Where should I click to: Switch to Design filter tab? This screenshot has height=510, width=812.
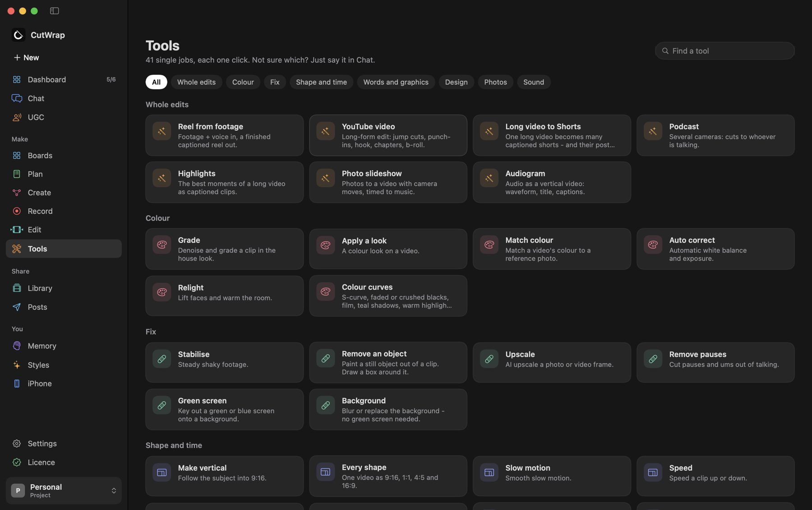(456, 82)
